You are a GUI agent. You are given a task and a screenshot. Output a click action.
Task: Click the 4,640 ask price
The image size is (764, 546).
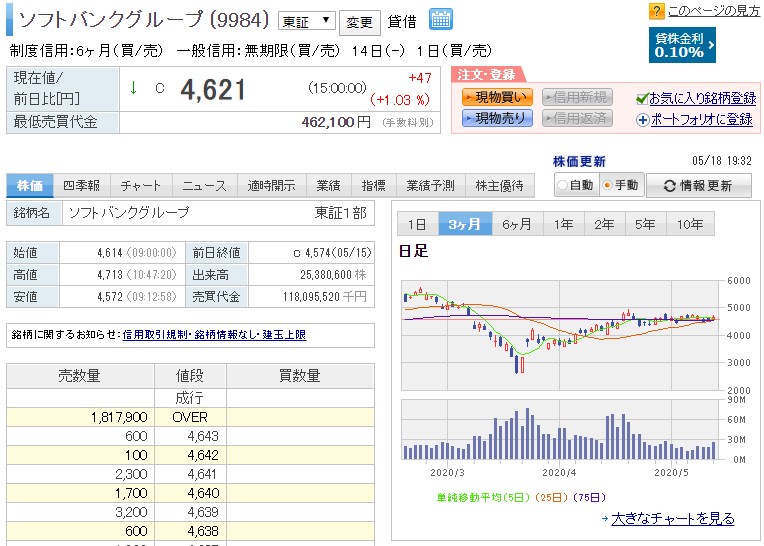203,493
